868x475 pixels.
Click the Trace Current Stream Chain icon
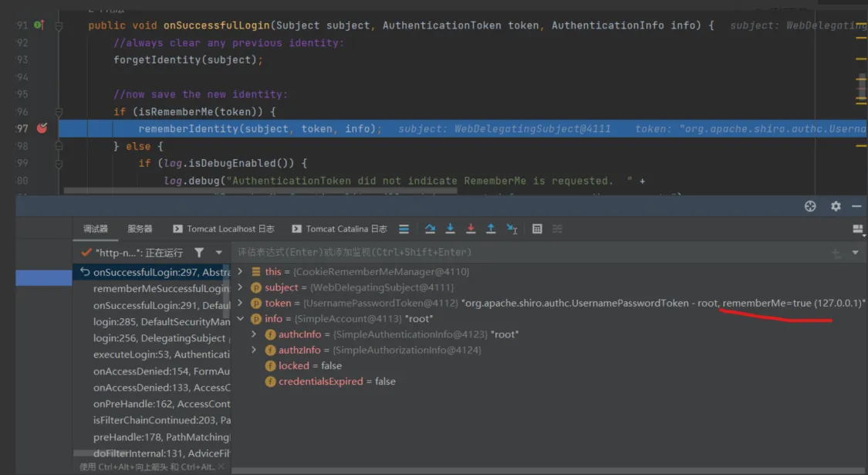pyautogui.click(x=557, y=229)
